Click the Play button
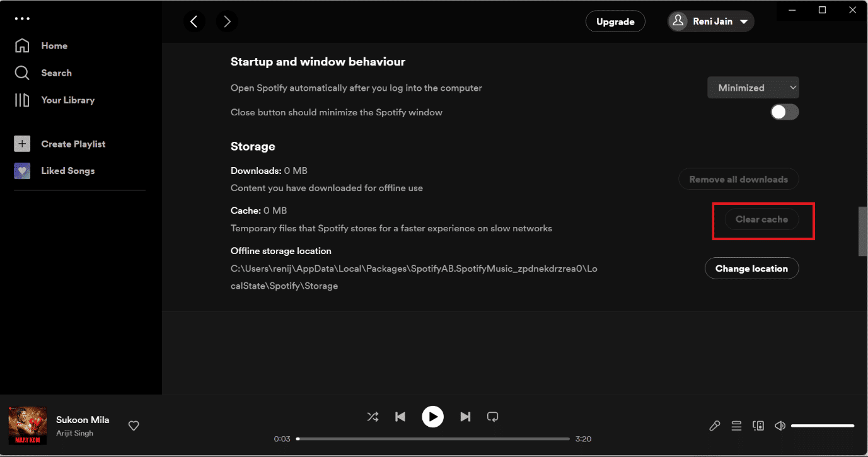868x457 pixels. pos(432,417)
